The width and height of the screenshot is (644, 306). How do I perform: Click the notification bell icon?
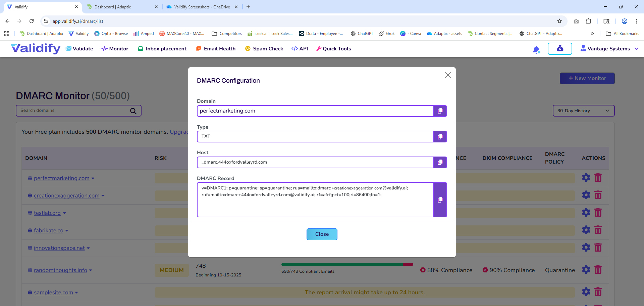click(x=536, y=49)
